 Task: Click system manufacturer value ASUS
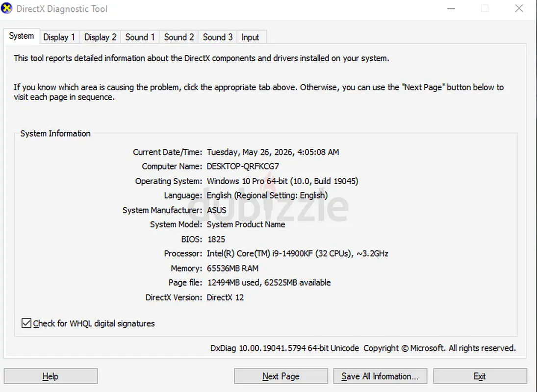point(216,210)
